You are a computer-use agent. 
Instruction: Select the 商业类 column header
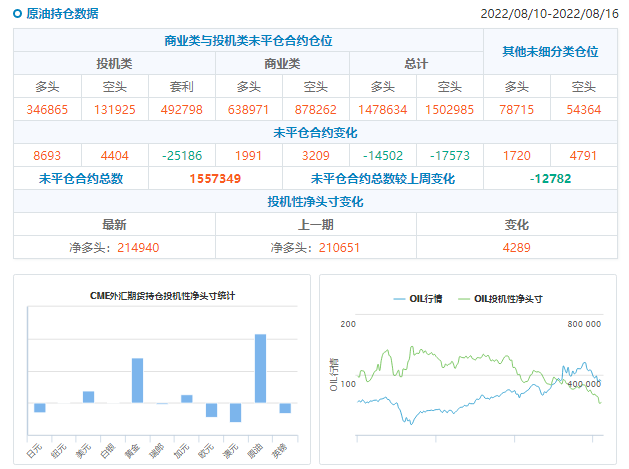[282, 63]
